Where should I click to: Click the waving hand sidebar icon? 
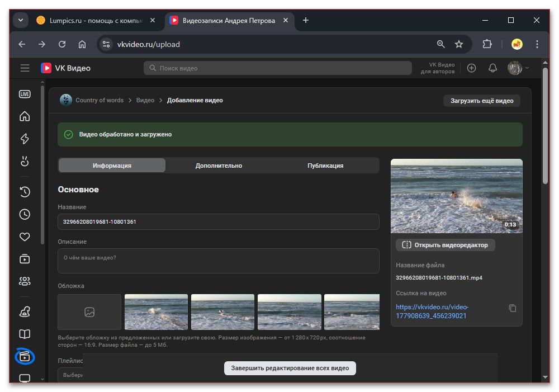click(x=25, y=161)
